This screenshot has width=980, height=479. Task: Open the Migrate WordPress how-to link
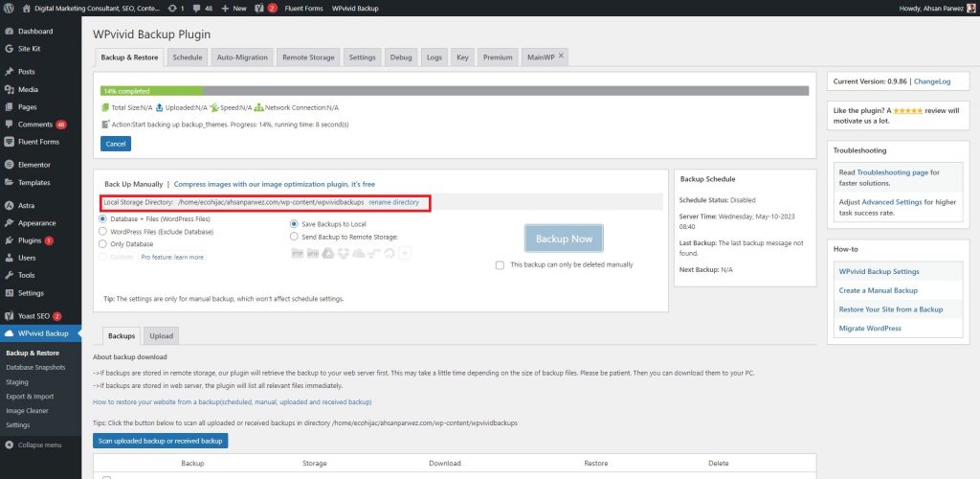(x=870, y=329)
